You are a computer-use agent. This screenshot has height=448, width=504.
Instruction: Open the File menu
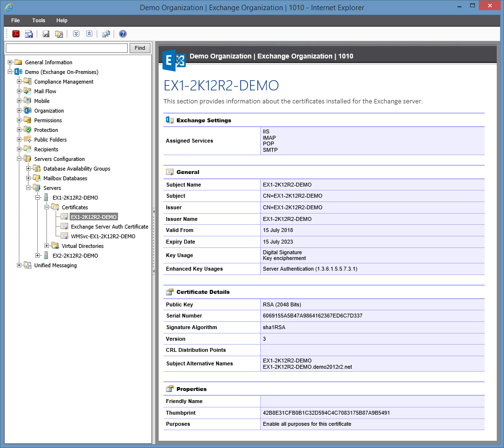tap(15, 20)
